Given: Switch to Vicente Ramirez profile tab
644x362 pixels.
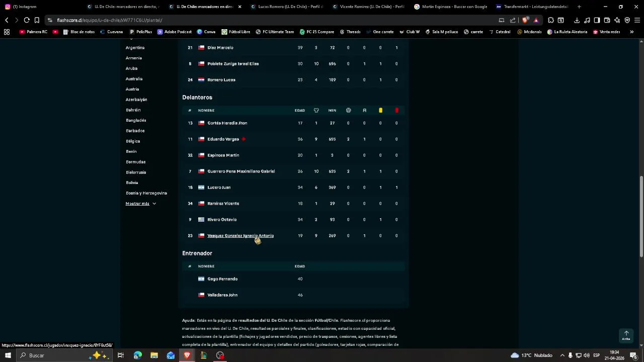Looking at the screenshot, I should (368, 7).
